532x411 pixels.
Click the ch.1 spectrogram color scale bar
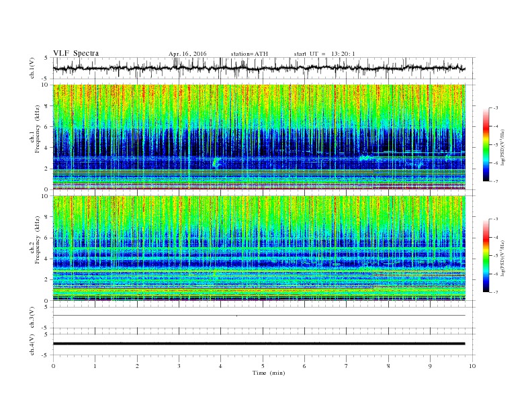click(x=486, y=145)
